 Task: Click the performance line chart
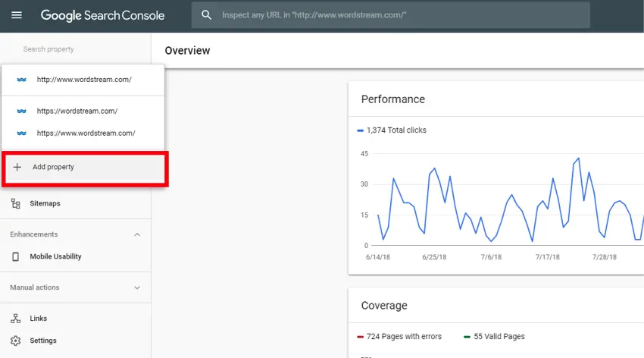(x=507, y=199)
